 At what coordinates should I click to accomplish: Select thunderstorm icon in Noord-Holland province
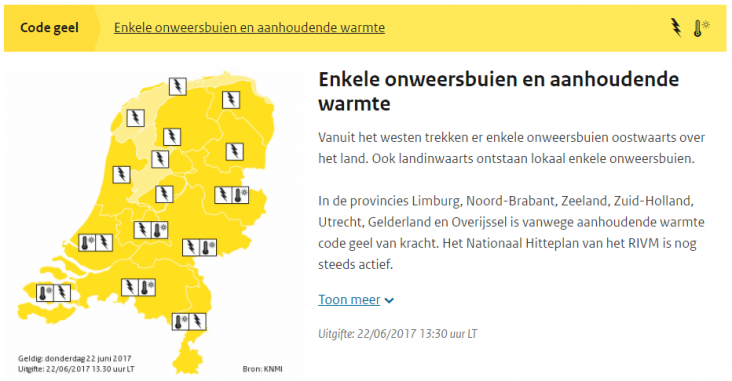tap(121, 175)
